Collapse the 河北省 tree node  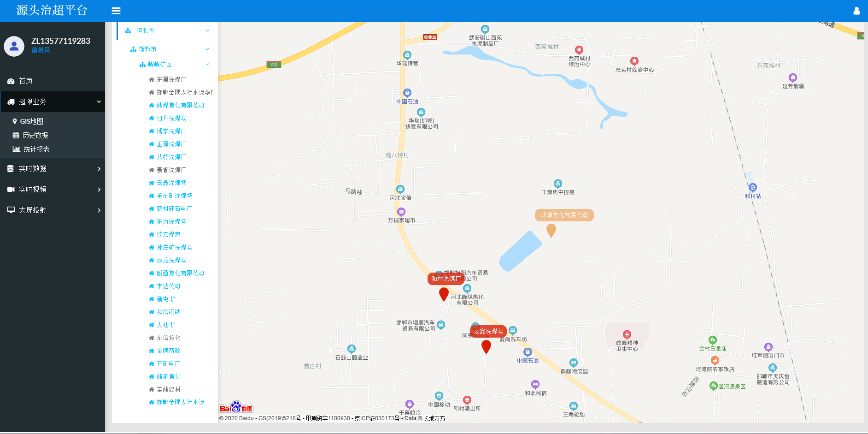(207, 31)
